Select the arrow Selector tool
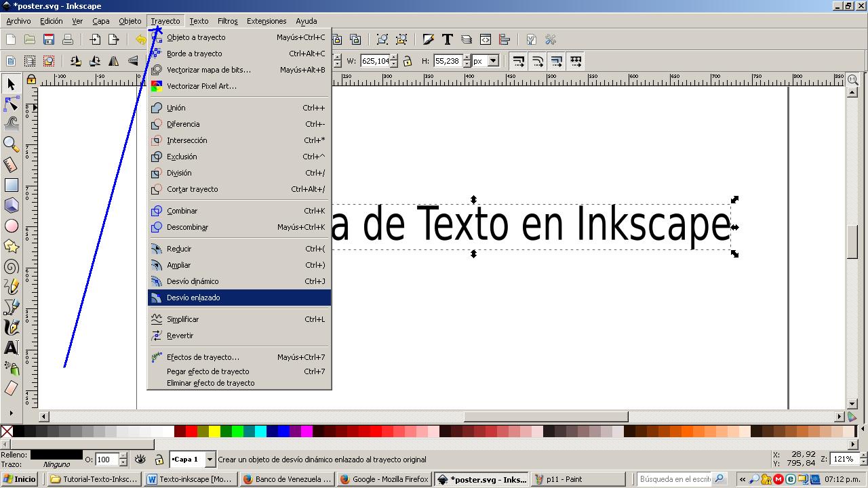This screenshot has height=488, width=868. (11, 84)
